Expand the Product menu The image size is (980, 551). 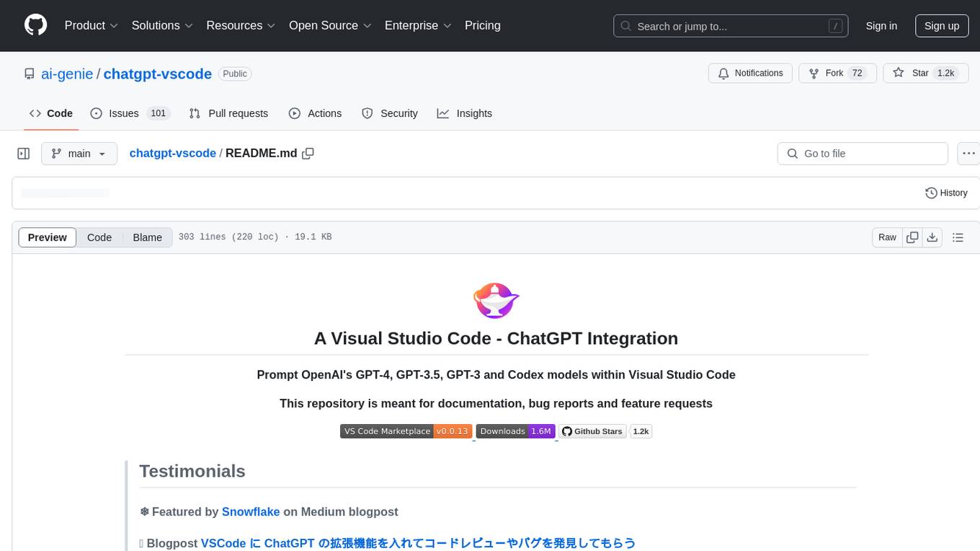tap(92, 25)
